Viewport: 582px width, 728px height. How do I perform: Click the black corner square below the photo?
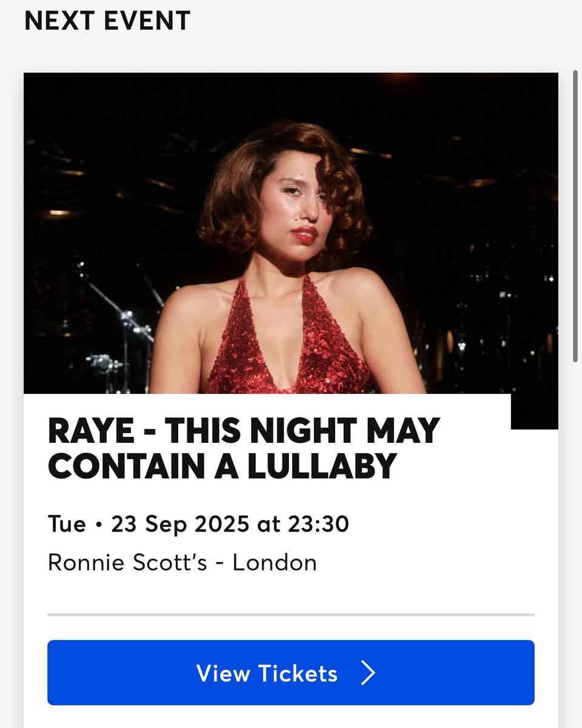coord(535,412)
